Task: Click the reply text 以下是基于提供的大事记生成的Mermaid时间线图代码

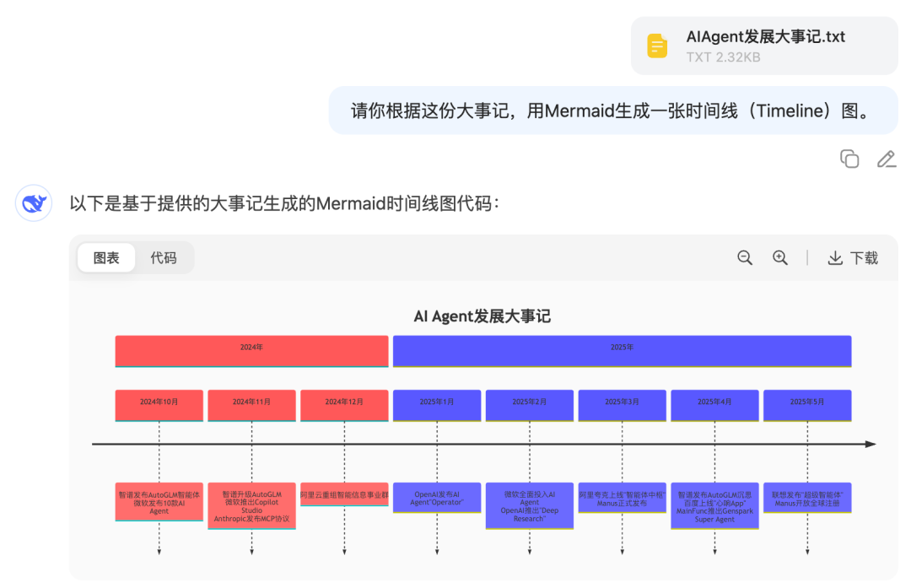Action: pos(284,203)
